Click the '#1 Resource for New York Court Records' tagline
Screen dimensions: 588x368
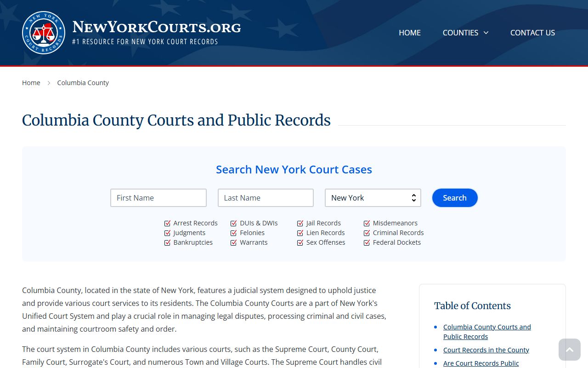pyautogui.click(x=145, y=41)
